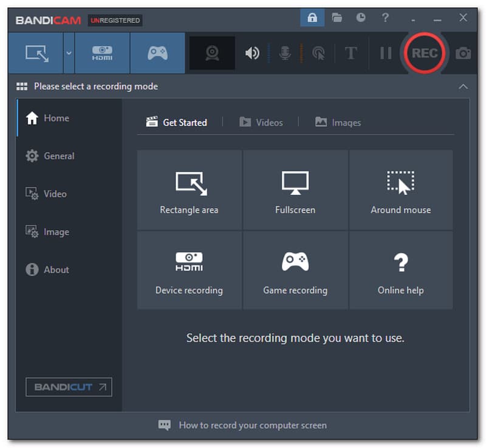Toggle the mouse click effect icon
Screen dimensions: 486x448
[318, 53]
